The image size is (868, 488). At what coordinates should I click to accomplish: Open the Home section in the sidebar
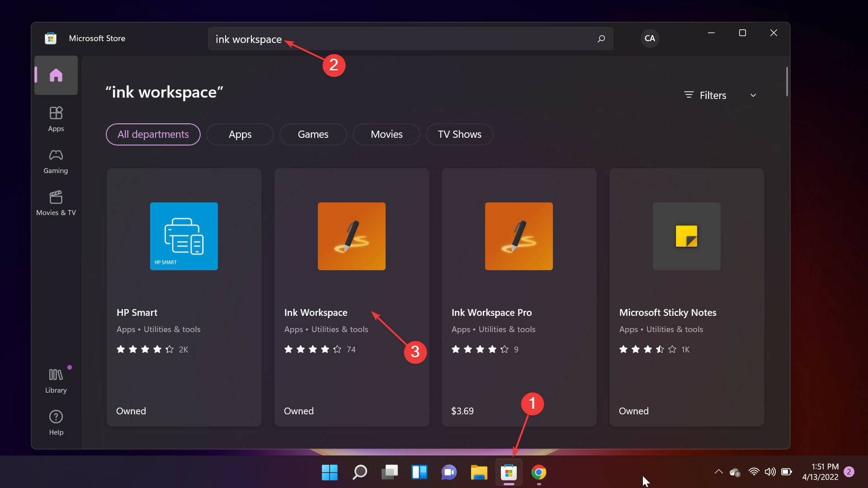[x=55, y=75]
